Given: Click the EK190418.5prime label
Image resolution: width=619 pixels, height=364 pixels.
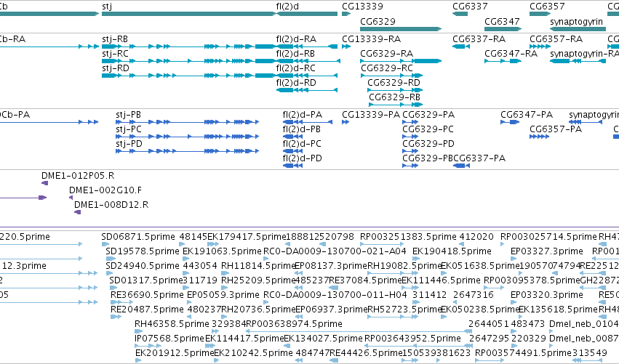Looking at the screenshot, I should pos(452,251).
